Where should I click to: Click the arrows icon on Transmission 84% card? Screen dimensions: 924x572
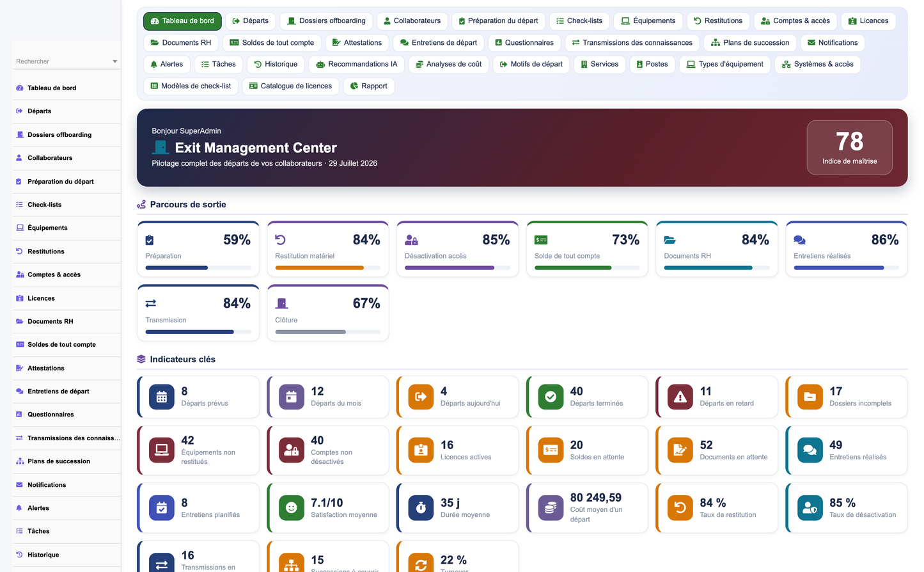pos(151,303)
